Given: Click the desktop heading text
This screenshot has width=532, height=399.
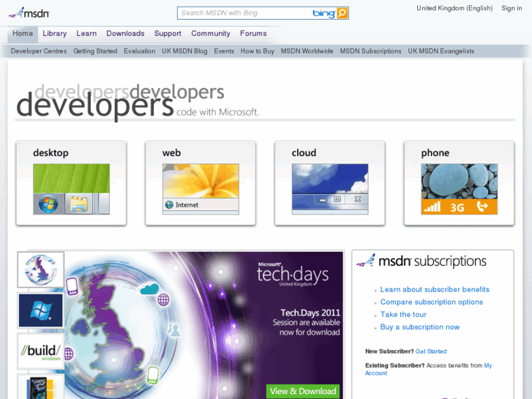Looking at the screenshot, I should click(x=51, y=153).
